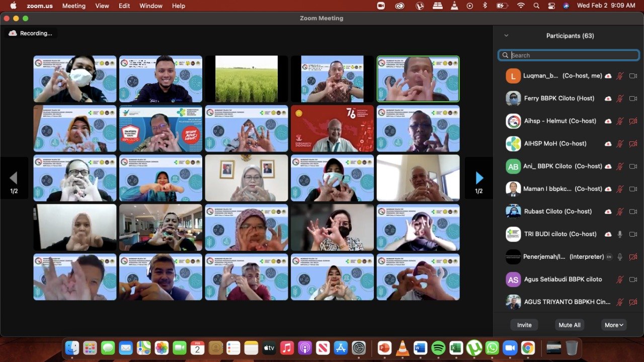
Task: Click the Zoom camera icon in the menu bar
Action: [x=381, y=6]
